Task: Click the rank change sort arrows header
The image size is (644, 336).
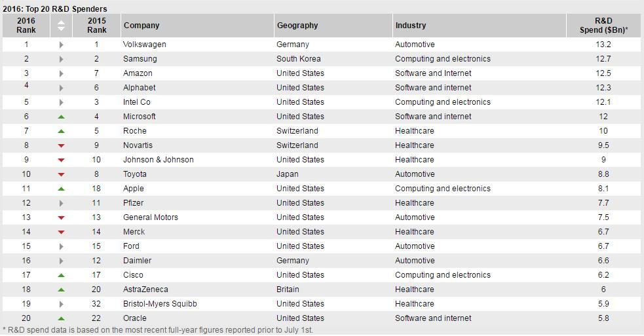Action: click(61, 26)
